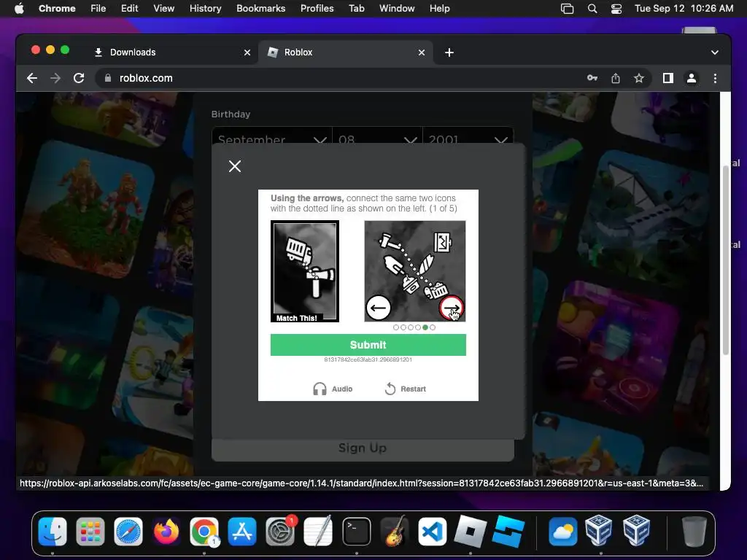Restart the captcha challenge
Viewport: 747px width, 560px height.
coord(405,389)
